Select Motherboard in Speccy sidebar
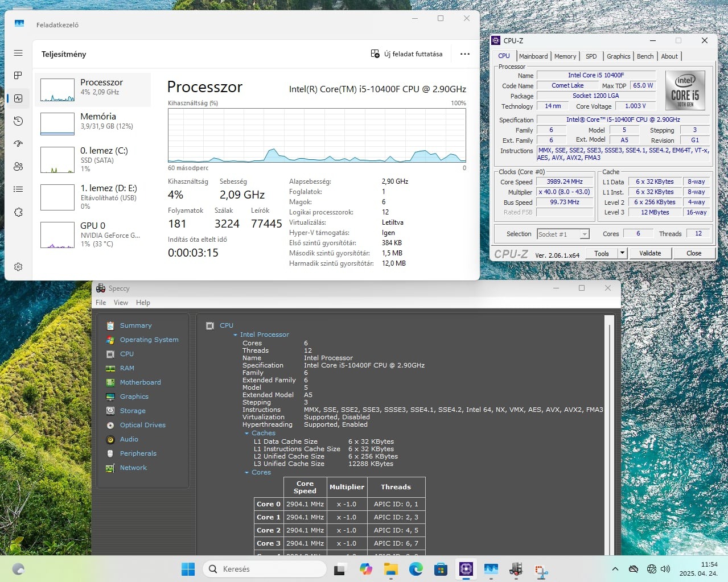This screenshot has width=728, height=582. coord(140,382)
